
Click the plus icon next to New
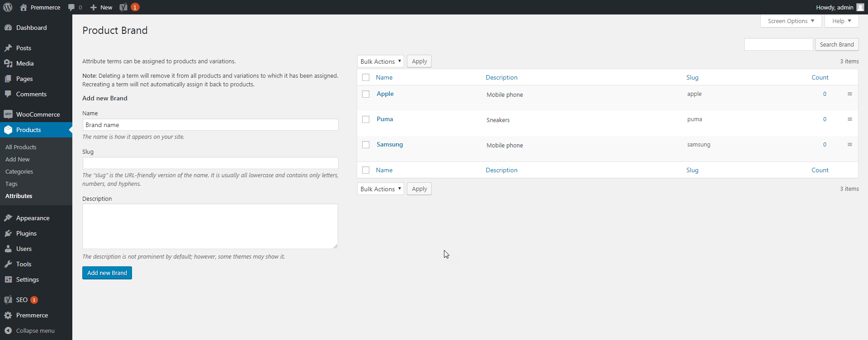[x=94, y=7]
